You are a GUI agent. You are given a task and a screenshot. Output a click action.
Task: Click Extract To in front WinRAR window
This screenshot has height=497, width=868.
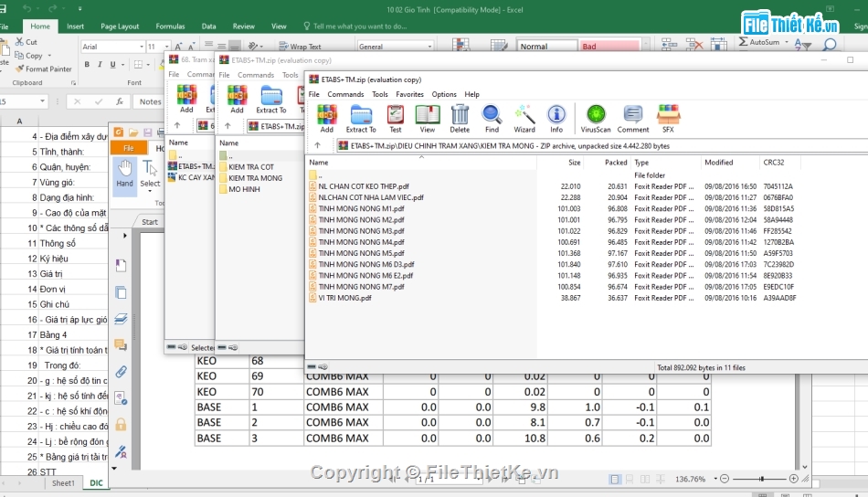pyautogui.click(x=361, y=119)
